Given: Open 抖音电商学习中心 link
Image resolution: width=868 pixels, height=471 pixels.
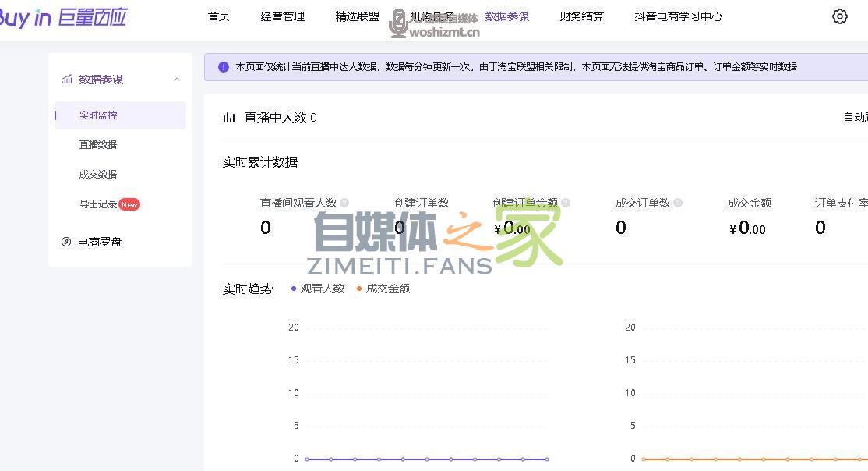Looking at the screenshot, I should click(x=678, y=16).
